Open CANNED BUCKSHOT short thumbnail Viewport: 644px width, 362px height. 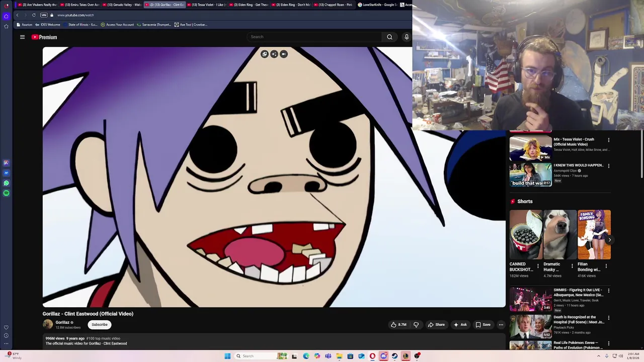click(x=526, y=235)
